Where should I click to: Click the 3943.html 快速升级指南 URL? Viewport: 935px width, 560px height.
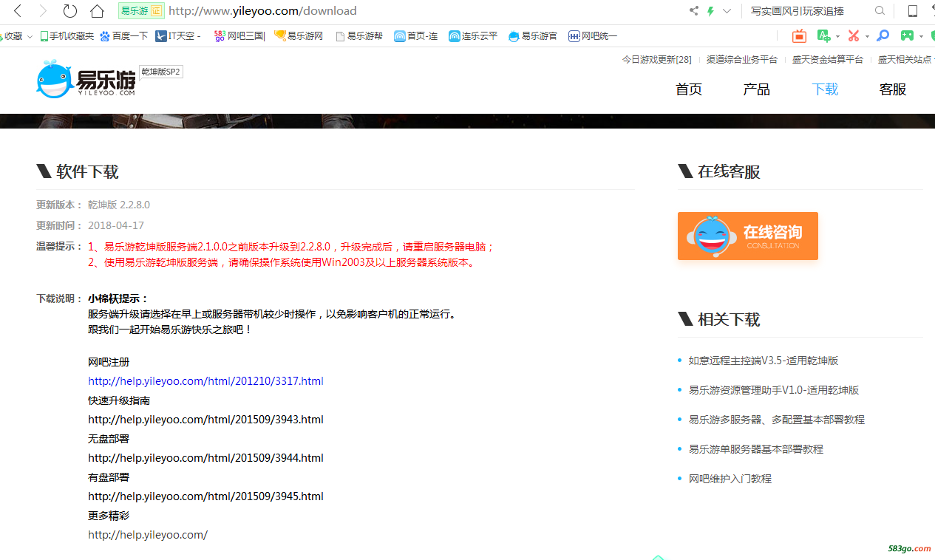click(x=205, y=420)
